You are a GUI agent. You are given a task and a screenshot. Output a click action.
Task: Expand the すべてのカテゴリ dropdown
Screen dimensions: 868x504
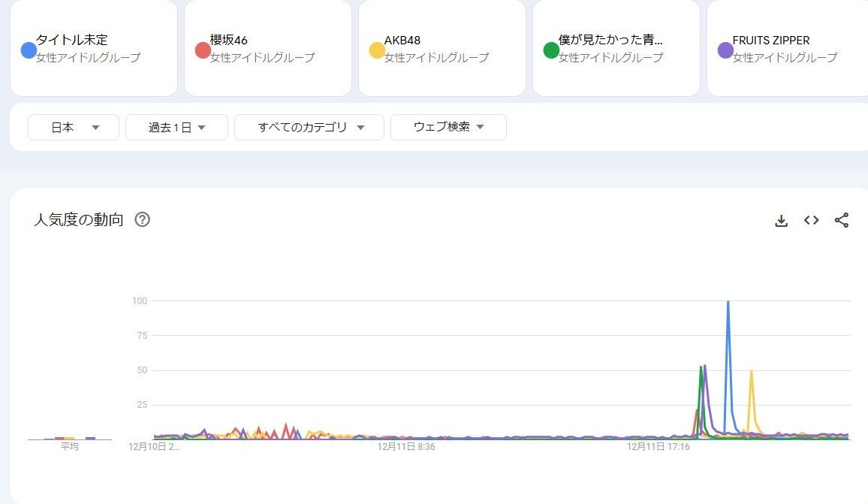click(309, 128)
